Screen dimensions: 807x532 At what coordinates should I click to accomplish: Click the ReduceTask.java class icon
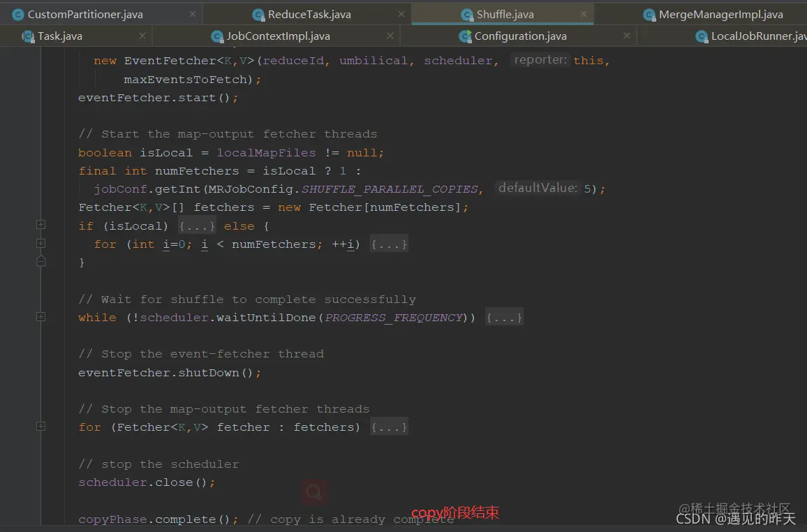tap(258, 15)
